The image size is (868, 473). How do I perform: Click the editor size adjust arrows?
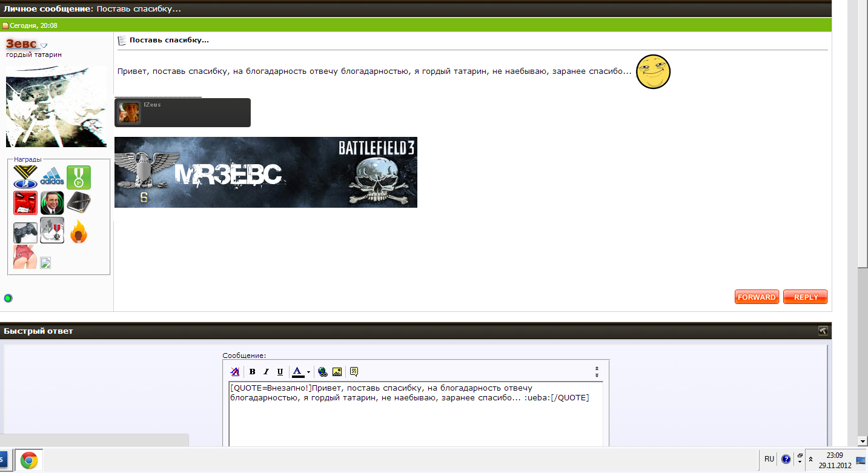[597, 372]
